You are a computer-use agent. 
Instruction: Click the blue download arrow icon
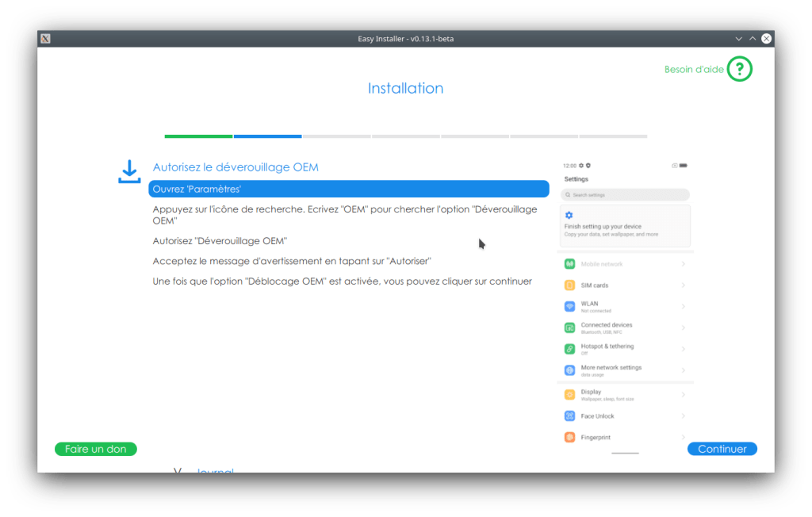click(x=129, y=172)
